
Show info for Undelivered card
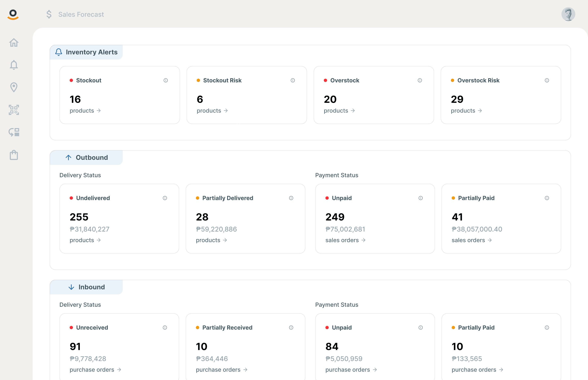[165, 198]
